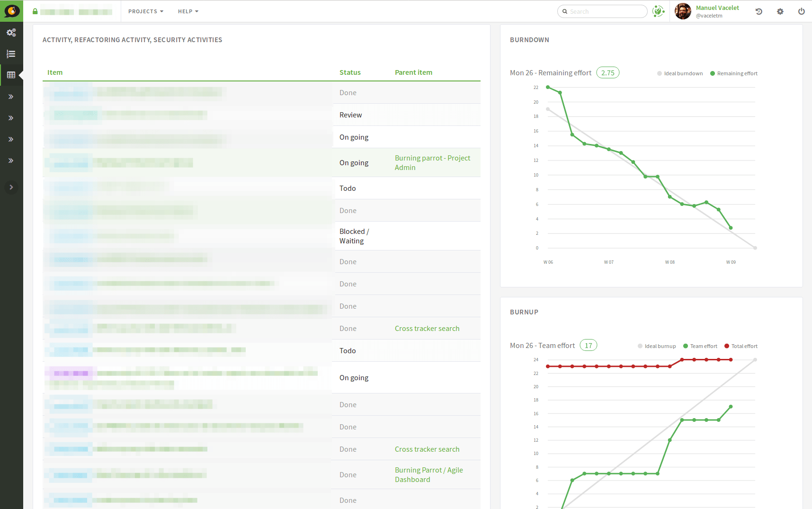This screenshot has height=509, width=812.
Task: Click the green leaf icon next to search
Action: point(658,11)
